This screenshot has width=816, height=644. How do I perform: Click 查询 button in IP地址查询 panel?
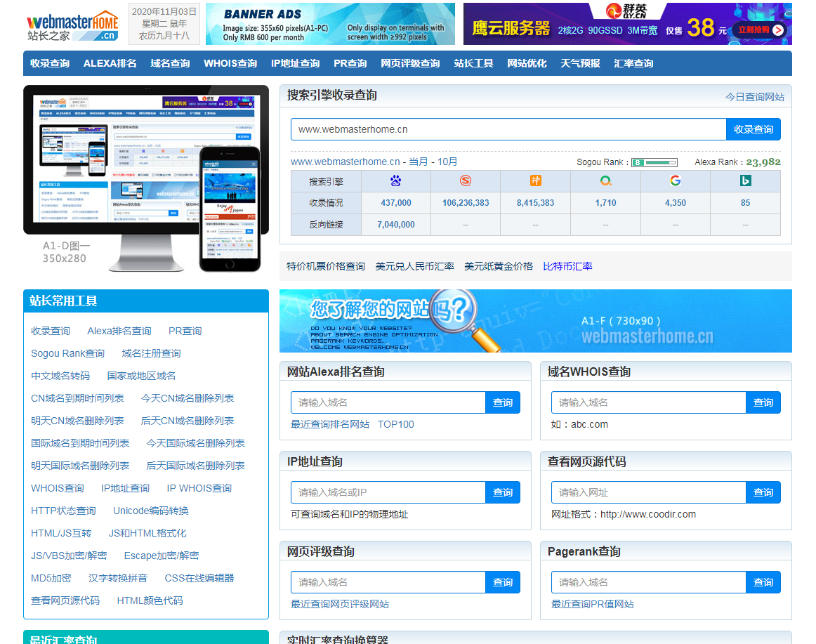click(502, 492)
